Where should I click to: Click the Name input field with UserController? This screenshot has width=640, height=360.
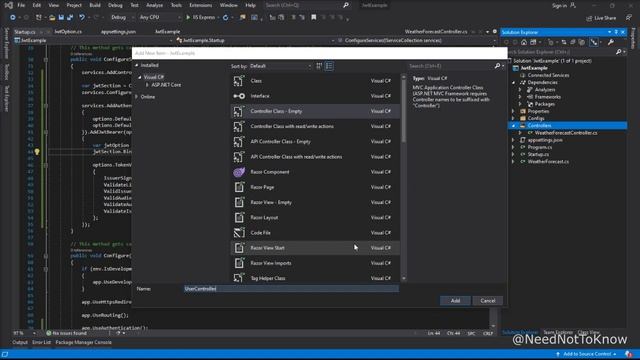coord(291,289)
